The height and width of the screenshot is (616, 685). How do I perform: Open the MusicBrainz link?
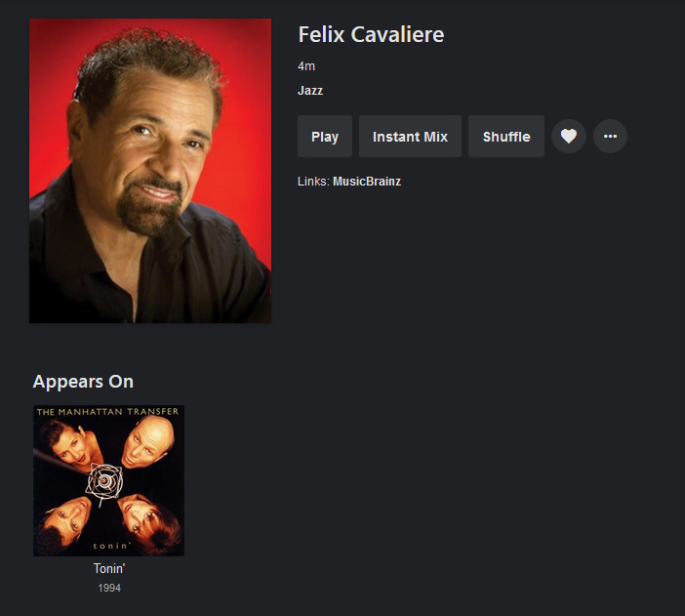(x=367, y=182)
